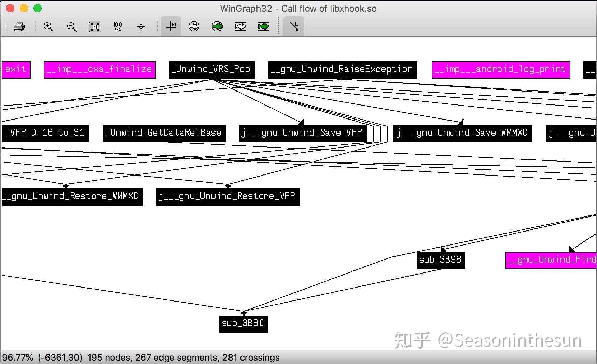Fit graph to window with M icon
This screenshot has height=364, width=597.
tap(95, 26)
